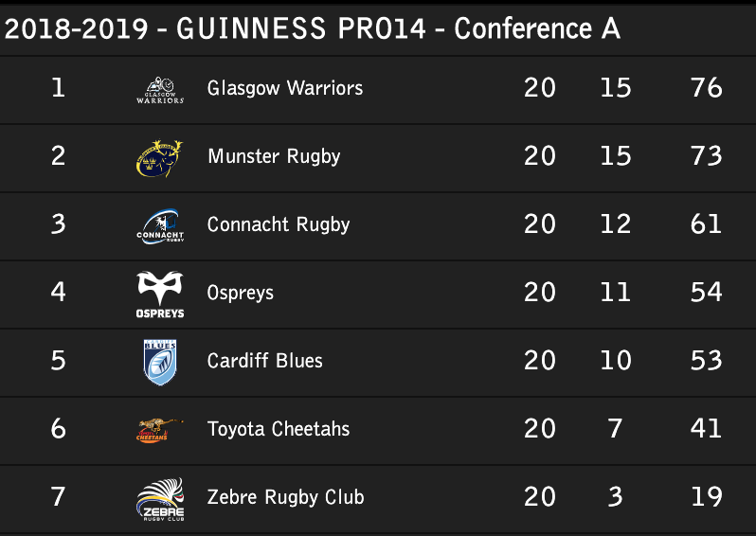The image size is (756, 536).
Task: Click the Munster Rugby crest icon
Action: pyautogui.click(x=159, y=157)
